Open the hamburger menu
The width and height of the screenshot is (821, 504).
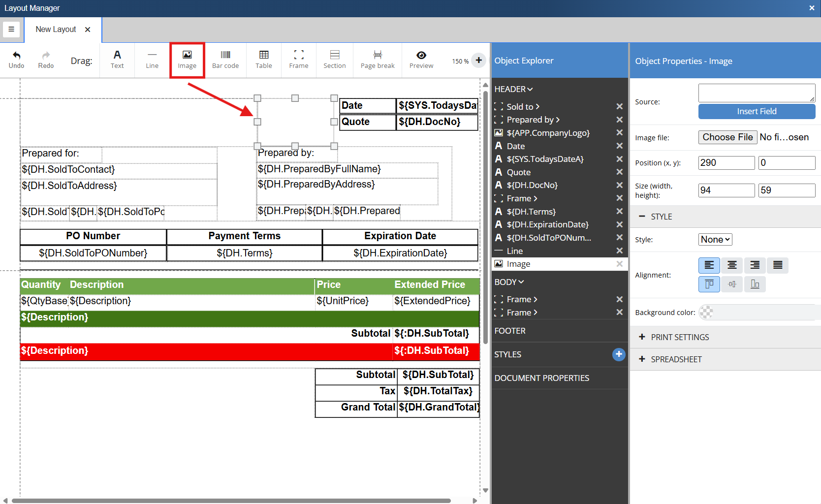tap(11, 29)
